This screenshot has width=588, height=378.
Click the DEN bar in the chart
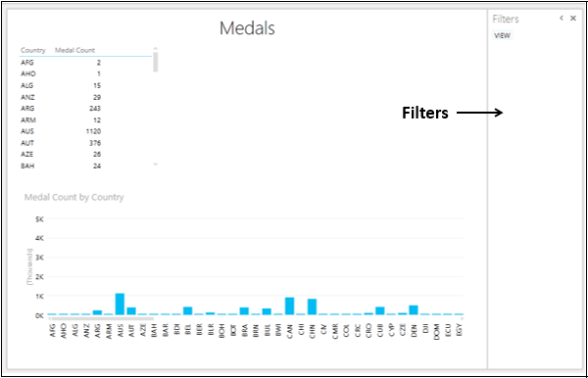(414, 309)
